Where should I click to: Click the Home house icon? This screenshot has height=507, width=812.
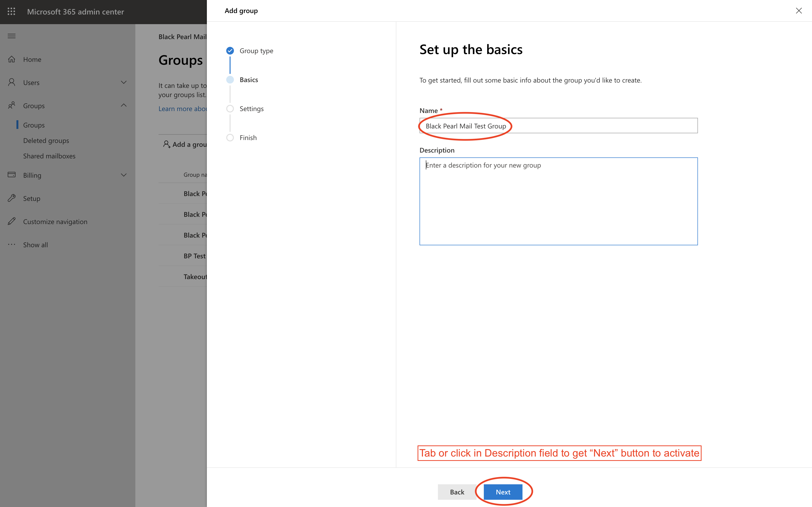[12, 59]
